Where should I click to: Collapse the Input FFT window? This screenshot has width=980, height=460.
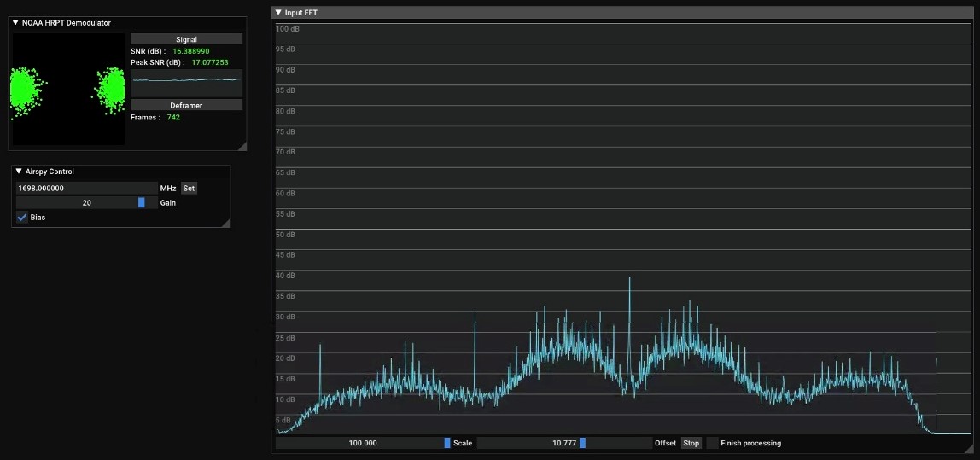click(x=278, y=13)
